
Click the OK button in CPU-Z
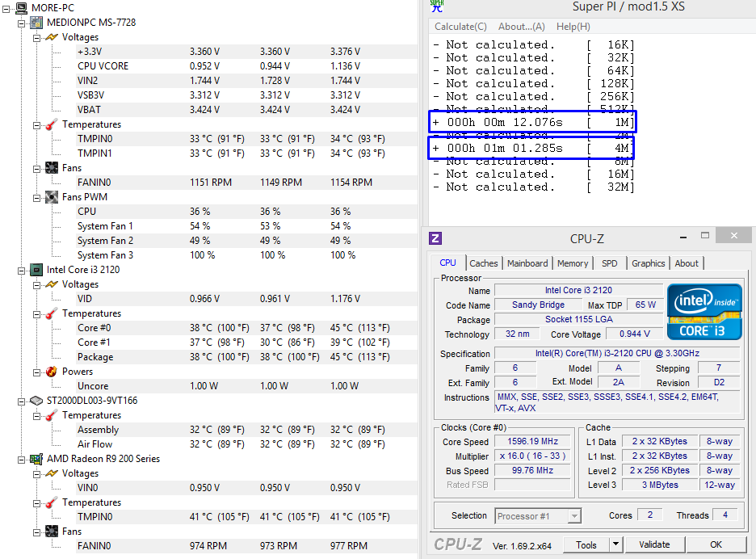716,544
